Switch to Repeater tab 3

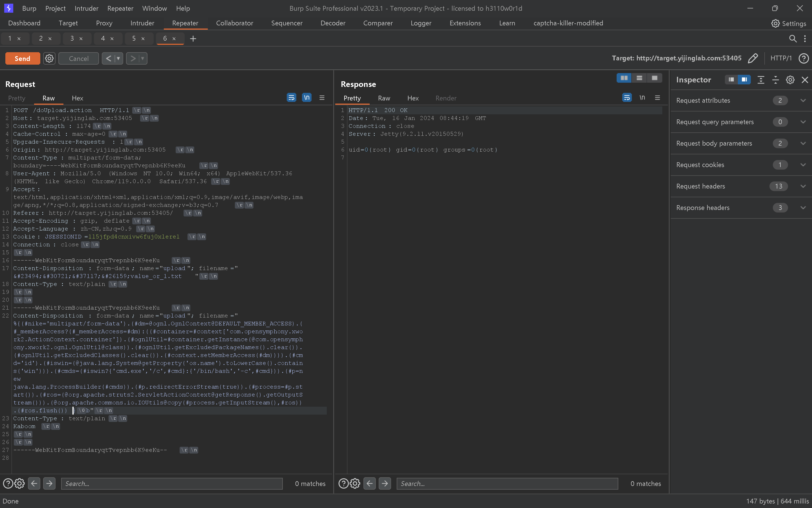72,38
